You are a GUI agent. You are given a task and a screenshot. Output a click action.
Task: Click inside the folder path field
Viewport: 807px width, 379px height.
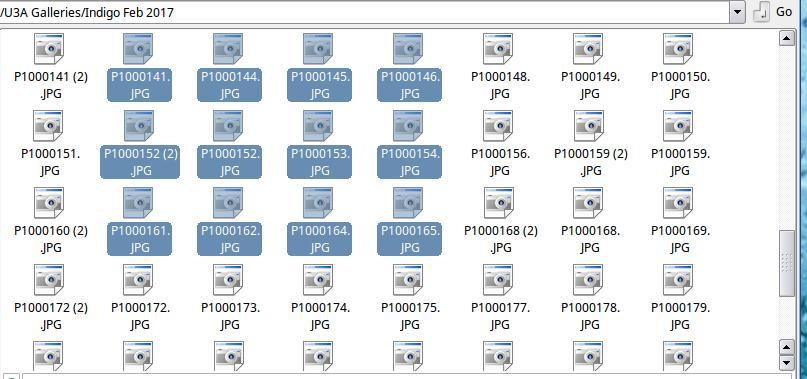(x=364, y=12)
